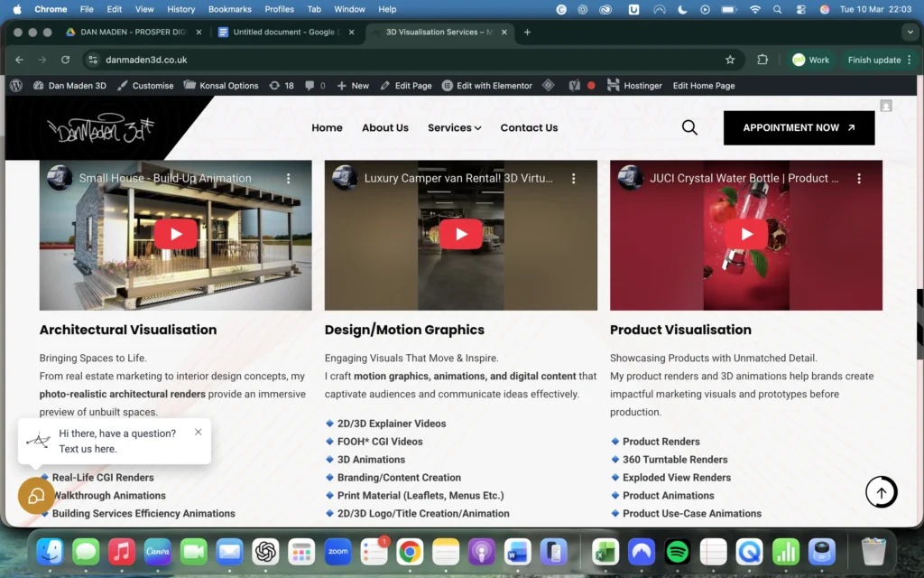
Task: Open the chat widget orange bubble
Action: point(36,496)
